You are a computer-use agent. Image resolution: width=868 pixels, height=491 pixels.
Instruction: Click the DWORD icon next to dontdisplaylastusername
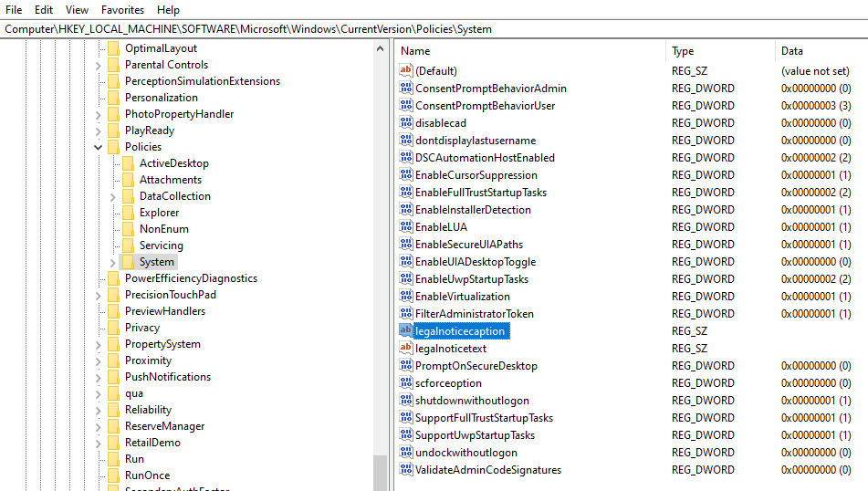pos(406,140)
